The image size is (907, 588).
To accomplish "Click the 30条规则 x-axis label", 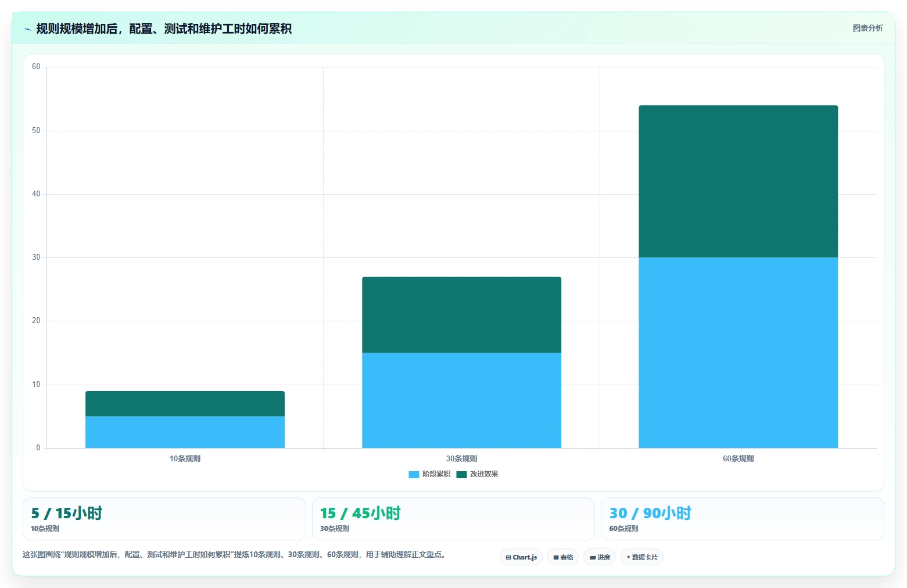I will [x=461, y=458].
